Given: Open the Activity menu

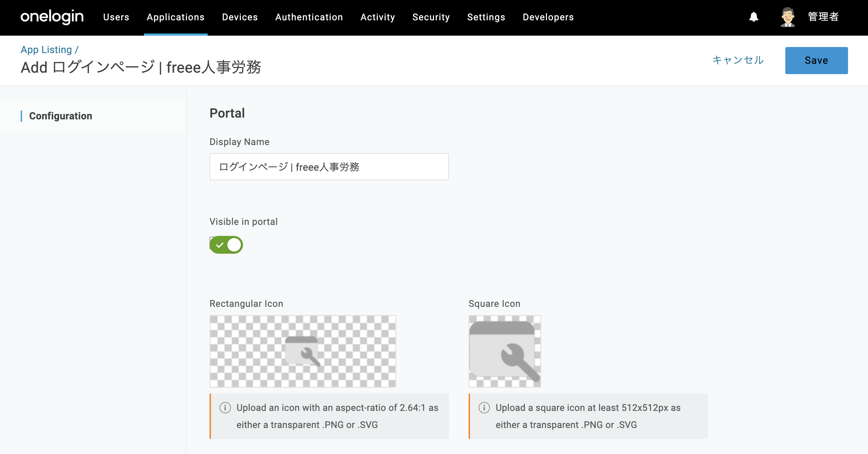Looking at the screenshot, I should (378, 17).
